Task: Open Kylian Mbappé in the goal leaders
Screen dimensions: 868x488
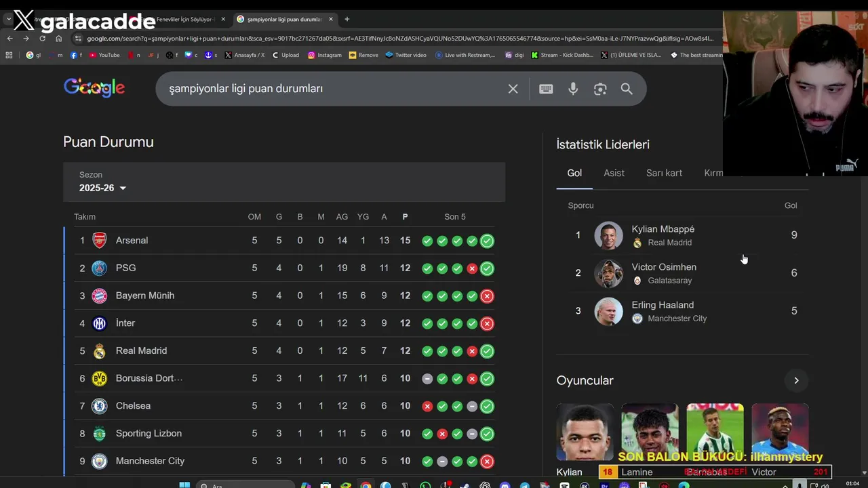Action: pyautogui.click(x=682, y=235)
